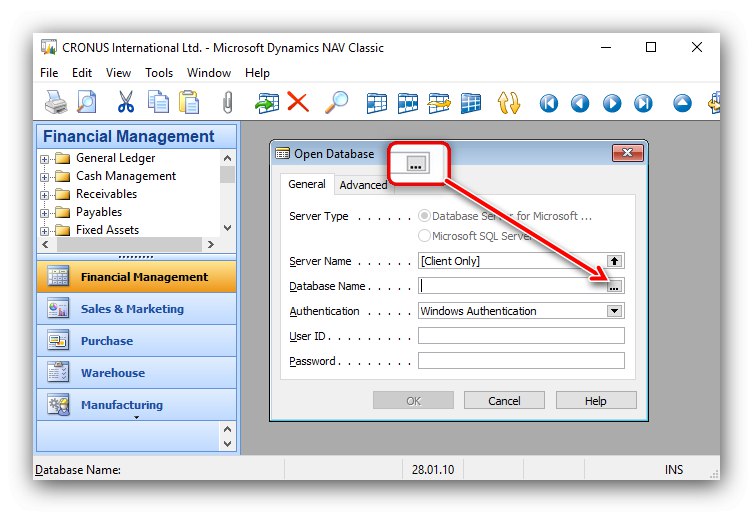Click navigation tree scroll down arrow
The width and height of the screenshot is (753, 513).
pos(228,228)
